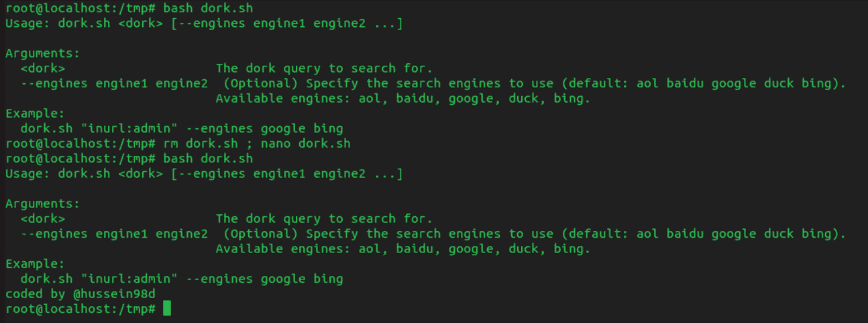
Task: Click "(Optional)" in the first help output
Action: pyautogui.click(x=260, y=83)
